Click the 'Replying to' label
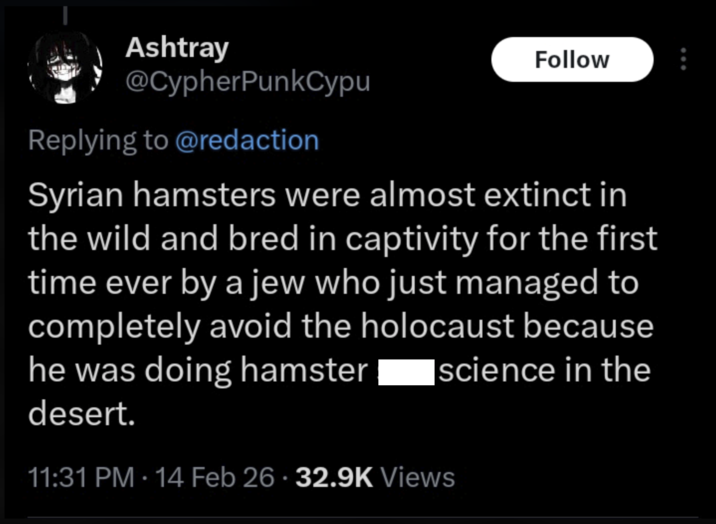Screen dimensions: 716x524 (x=98, y=140)
